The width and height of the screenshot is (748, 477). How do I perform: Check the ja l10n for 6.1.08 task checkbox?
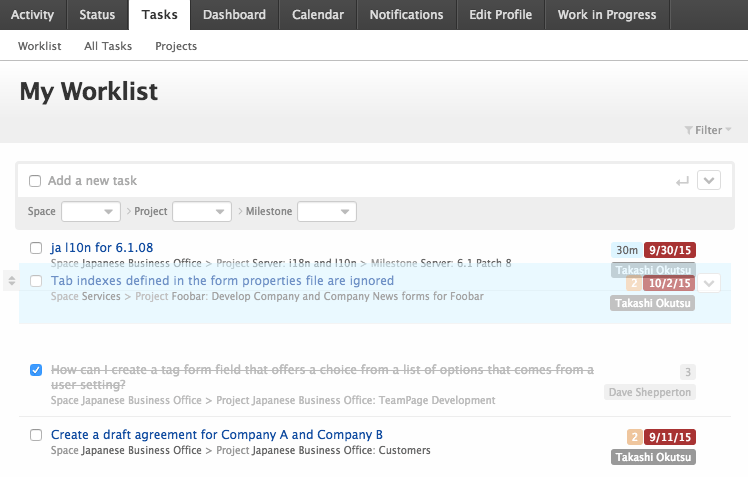click(x=36, y=248)
